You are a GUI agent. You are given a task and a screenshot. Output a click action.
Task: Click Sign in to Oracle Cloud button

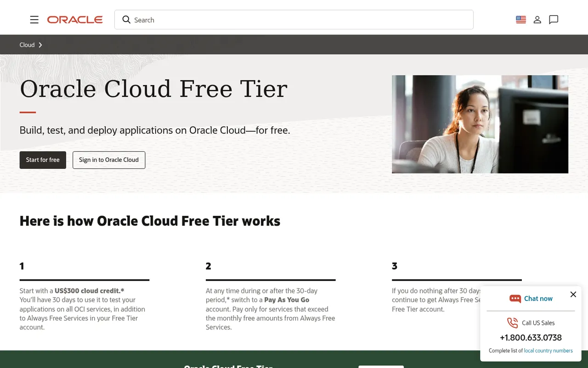click(109, 160)
